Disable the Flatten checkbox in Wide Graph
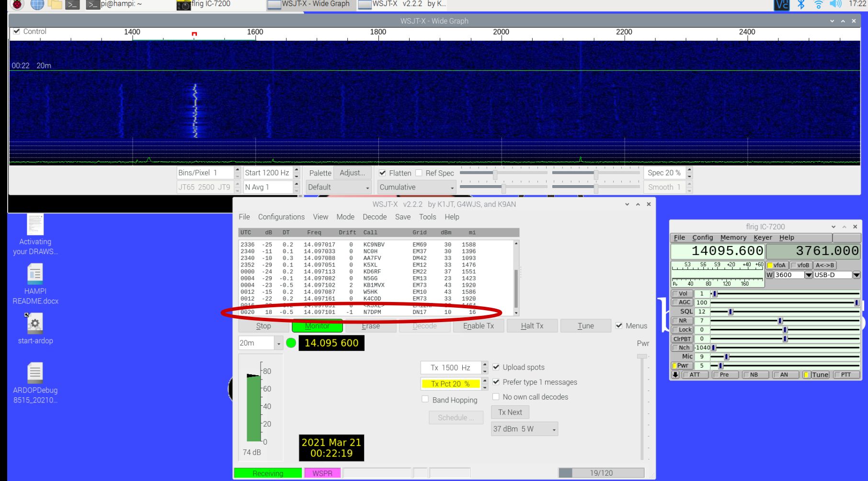868x481 pixels. point(383,173)
